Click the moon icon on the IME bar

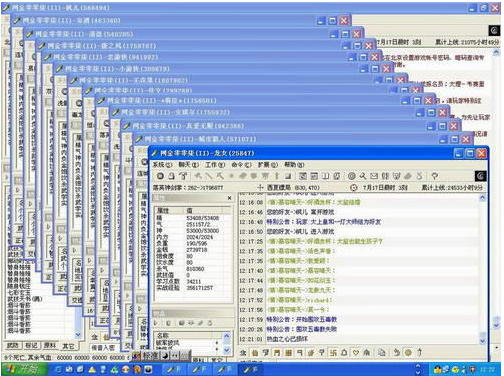click(165, 356)
